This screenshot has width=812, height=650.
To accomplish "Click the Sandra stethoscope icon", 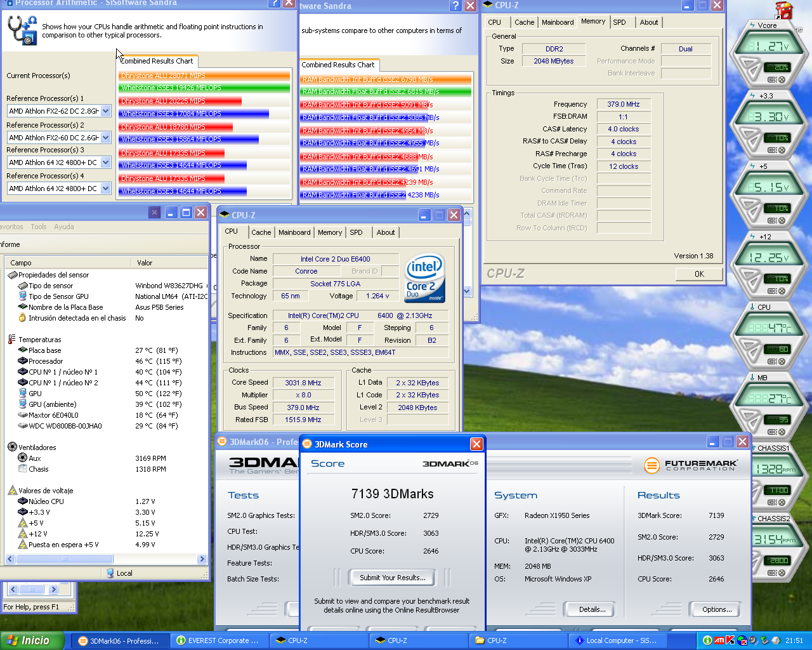I will click(22, 30).
